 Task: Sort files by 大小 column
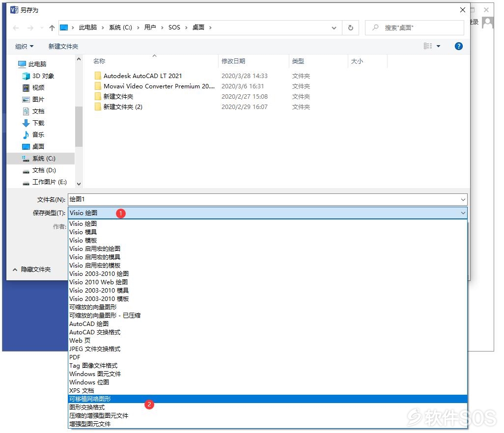click(x=357, y=61)
